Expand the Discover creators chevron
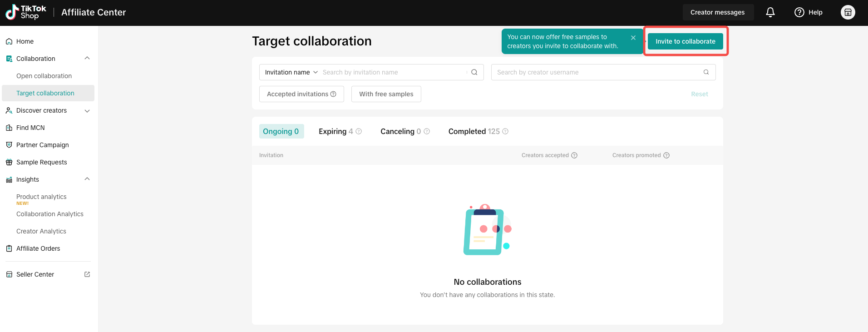 coord(87,110)
